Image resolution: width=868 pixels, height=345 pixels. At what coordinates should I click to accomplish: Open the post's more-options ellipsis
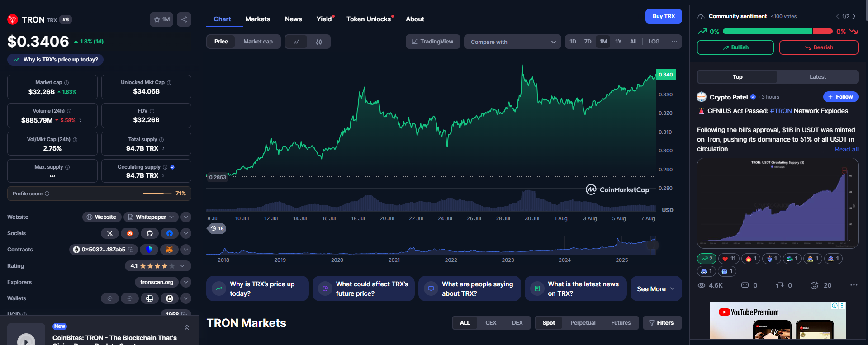(x=854, y=285)
